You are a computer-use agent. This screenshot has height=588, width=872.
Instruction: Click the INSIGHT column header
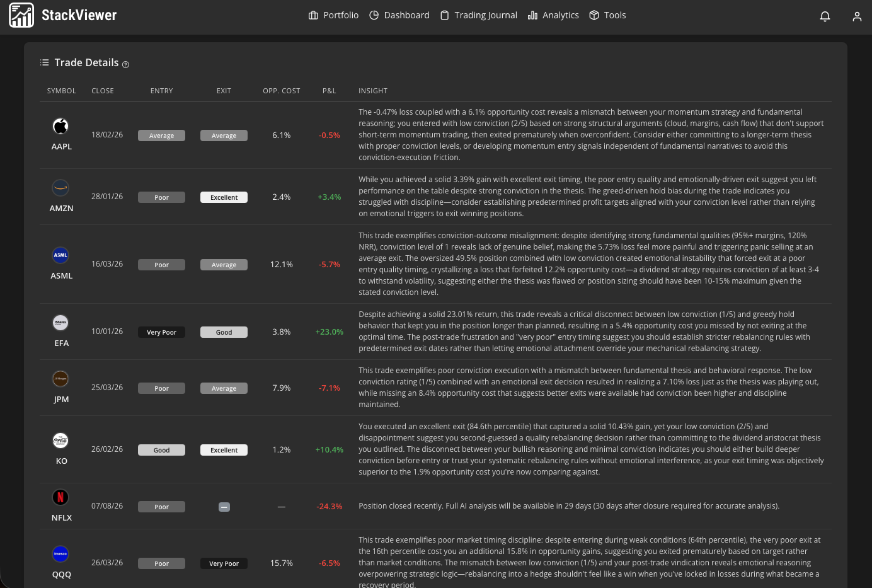pyautogui.click(x=373, y=91)
